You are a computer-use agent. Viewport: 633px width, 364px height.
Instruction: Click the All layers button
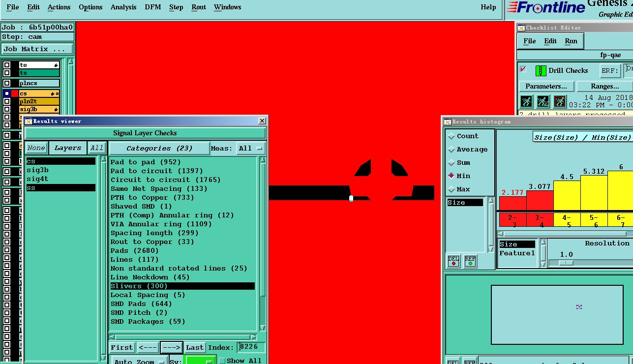[x=97, y=148]
